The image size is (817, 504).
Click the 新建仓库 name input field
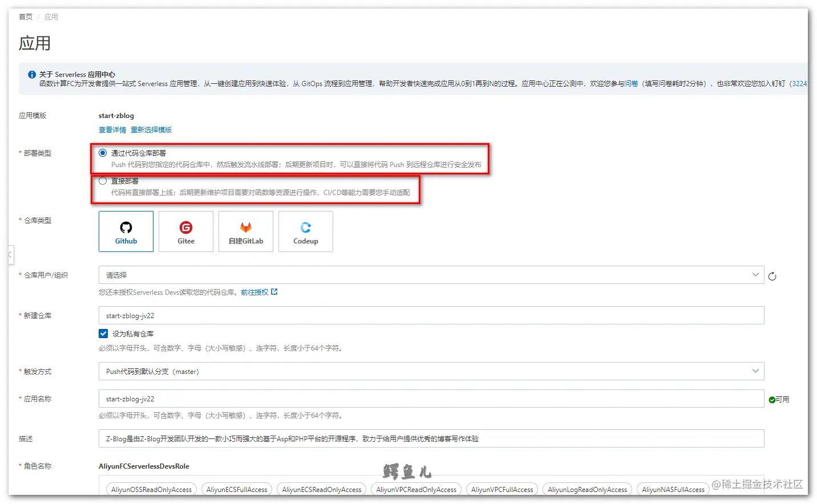pos(431,315)
